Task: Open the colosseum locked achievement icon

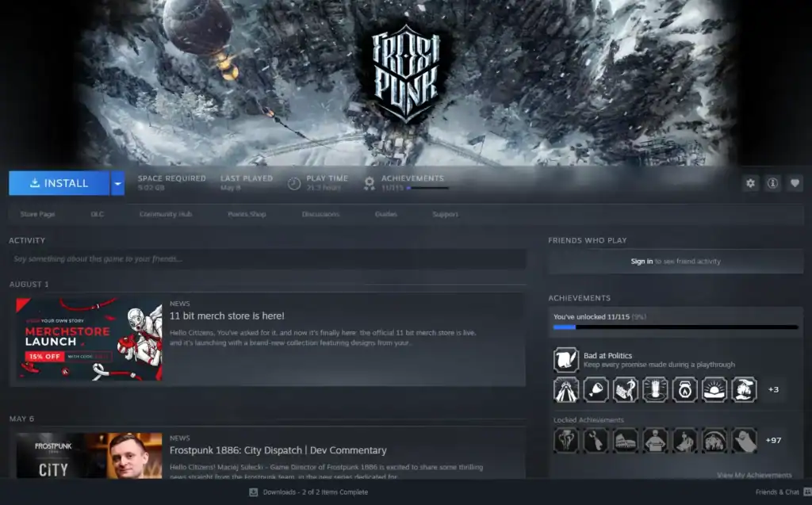Action: 626,440
